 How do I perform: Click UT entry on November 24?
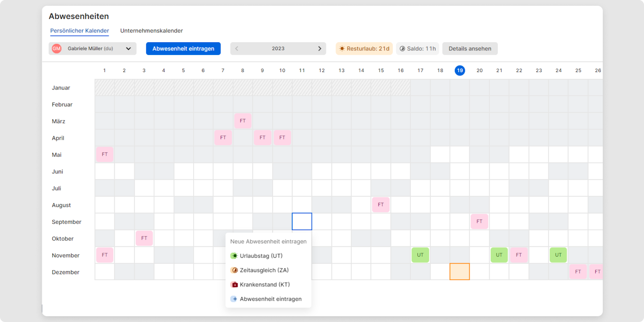point(558,255)
